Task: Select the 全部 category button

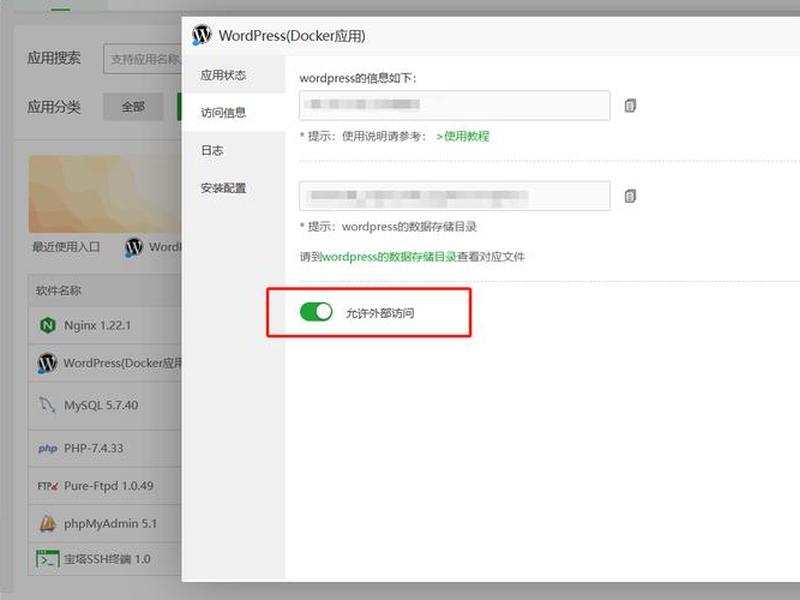Action: [x=133, y=107]
